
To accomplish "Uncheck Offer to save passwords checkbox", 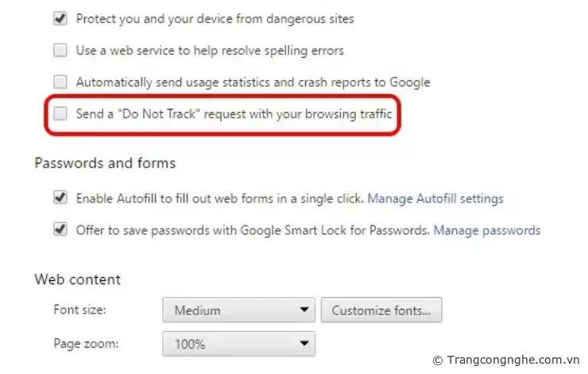I will coord(60,230).
